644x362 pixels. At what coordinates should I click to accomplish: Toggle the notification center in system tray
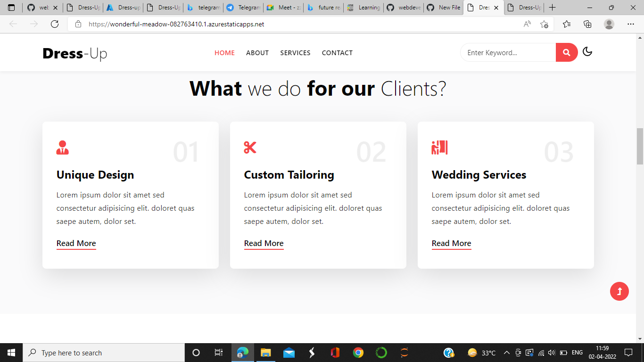coord(629,352)
